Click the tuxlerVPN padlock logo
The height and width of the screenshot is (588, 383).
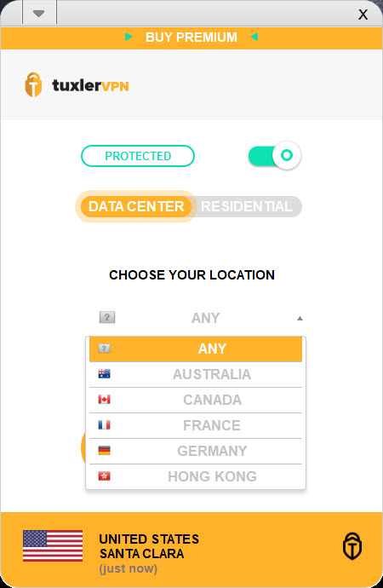point(33,85)
